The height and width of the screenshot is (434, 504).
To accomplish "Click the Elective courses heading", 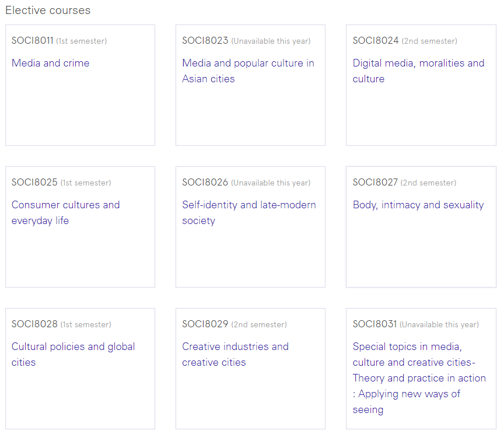I will pyautogui.click(x=48, y=10).
